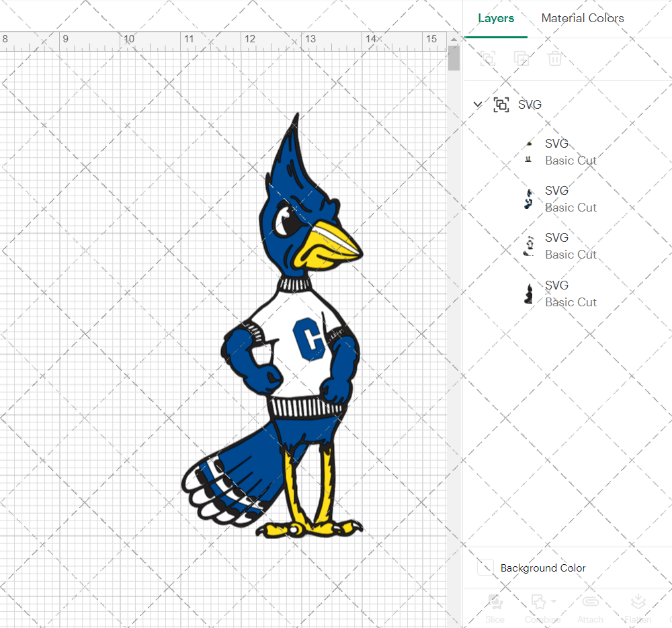Click the Group icon in the Layers toolbar
Image resolution: width=672 pixels, height=628 pixels.
coord(488,58)
